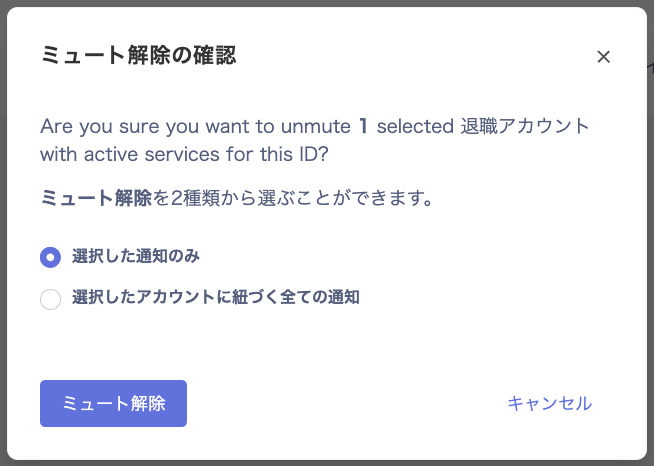Click the dimmed backdrop above the dialog
The height and width of the screenshot is (466, 654).
click(x=327, y=3)
